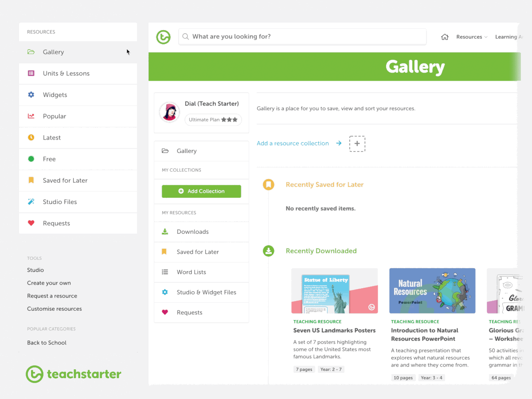Open Back to School category link
532x399 pixels.
click(x=47, y=343)
